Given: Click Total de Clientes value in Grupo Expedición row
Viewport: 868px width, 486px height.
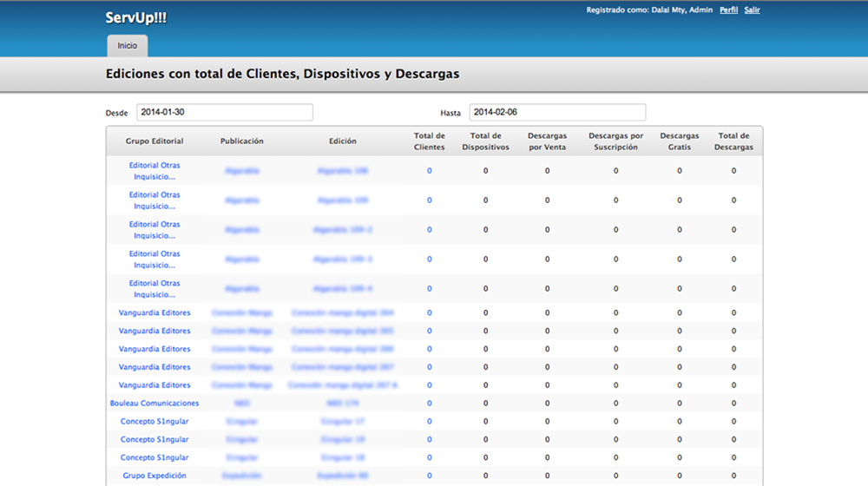Looking at the screenshot, I should (x=429, y=476).
